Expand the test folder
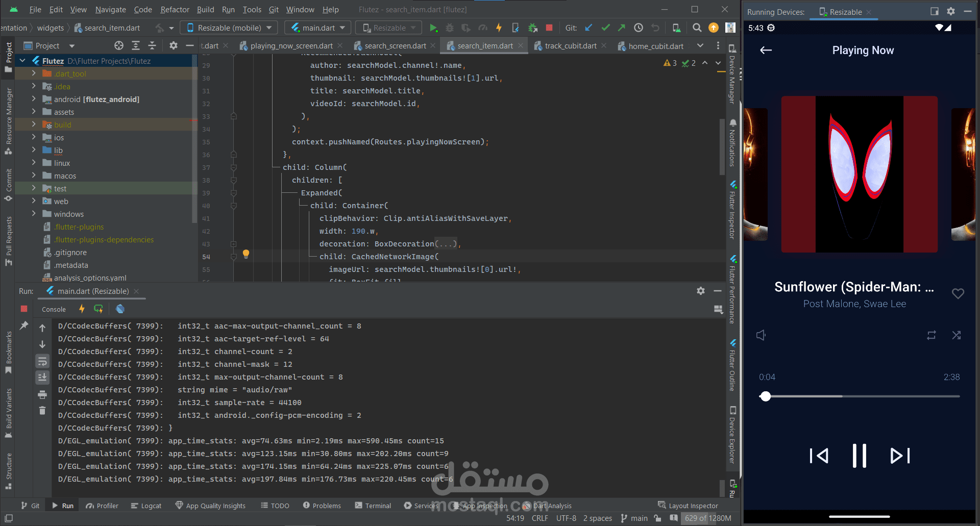The height and width of the screenshot is (526, 980). click(34, 188)
